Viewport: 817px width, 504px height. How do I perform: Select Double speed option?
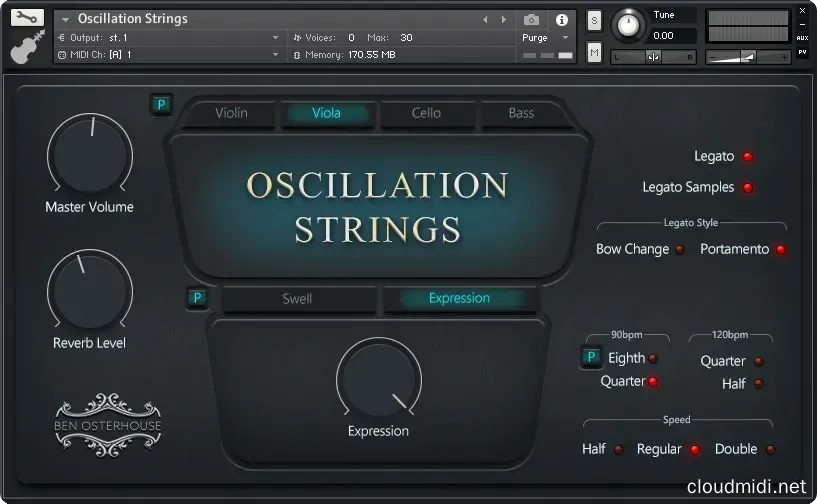[771, 450]
